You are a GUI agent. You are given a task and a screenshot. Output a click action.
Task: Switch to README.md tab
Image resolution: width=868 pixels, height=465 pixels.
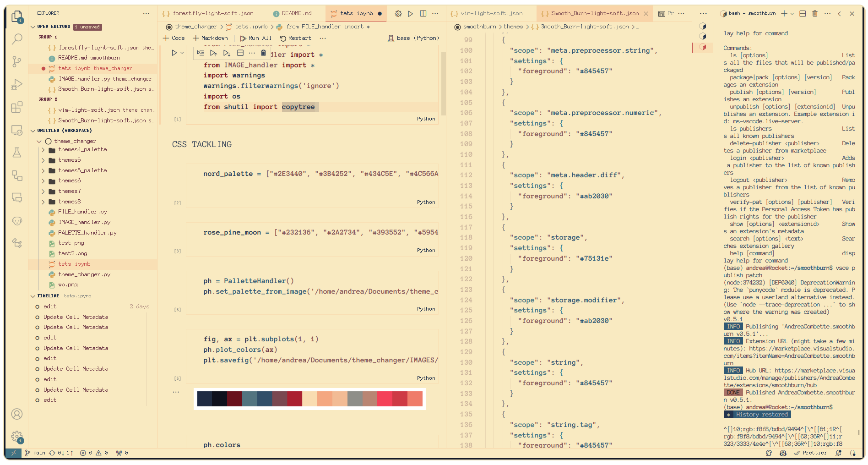297,14
